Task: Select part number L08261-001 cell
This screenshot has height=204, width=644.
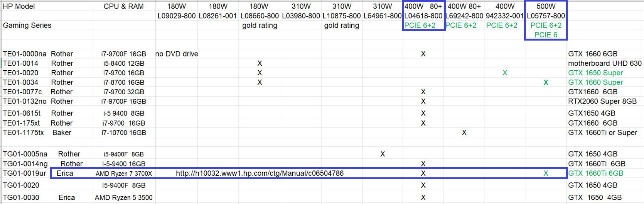Action: tap(218, 16)
